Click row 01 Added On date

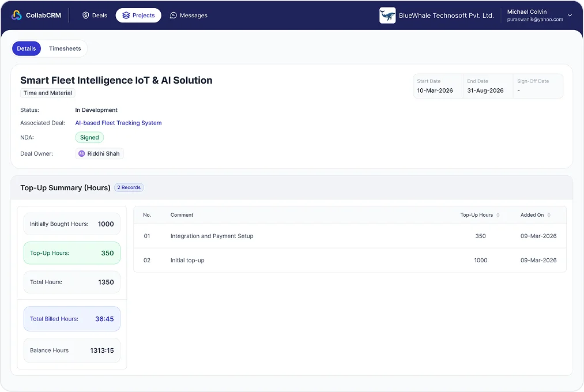click(x=538, y=236)
